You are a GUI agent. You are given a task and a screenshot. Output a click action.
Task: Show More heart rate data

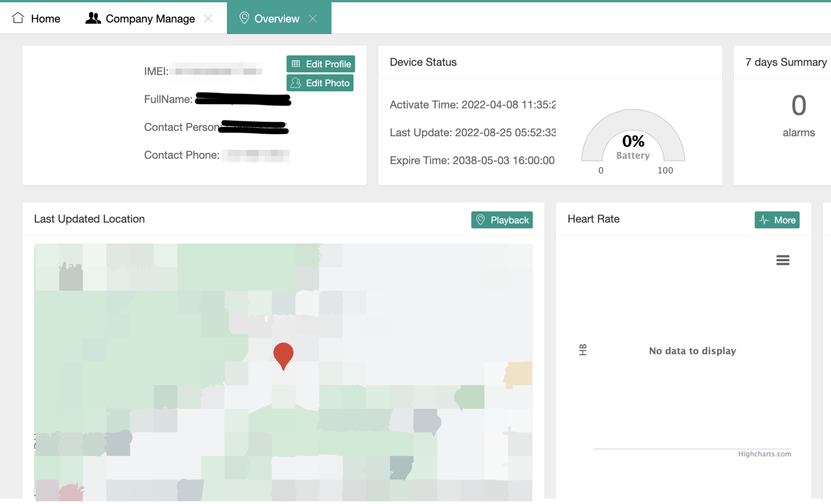(x=784, y=220)
